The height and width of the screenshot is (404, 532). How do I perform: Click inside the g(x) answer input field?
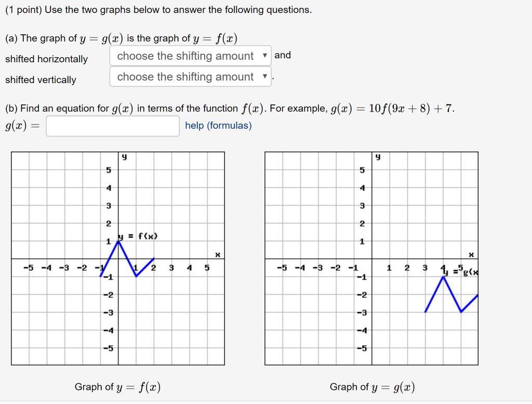click(x=112, y=126)
